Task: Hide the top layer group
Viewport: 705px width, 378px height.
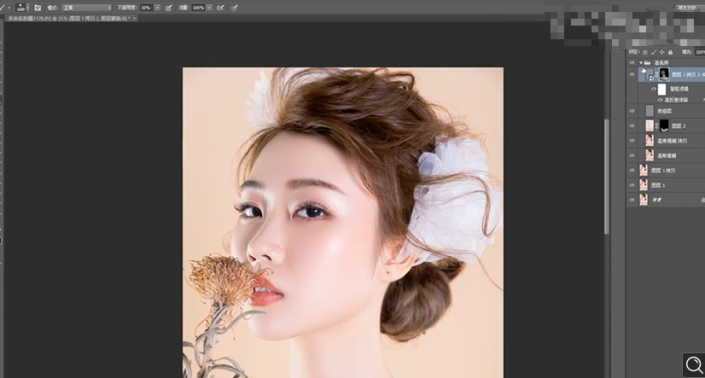Action: click(632, 62)
